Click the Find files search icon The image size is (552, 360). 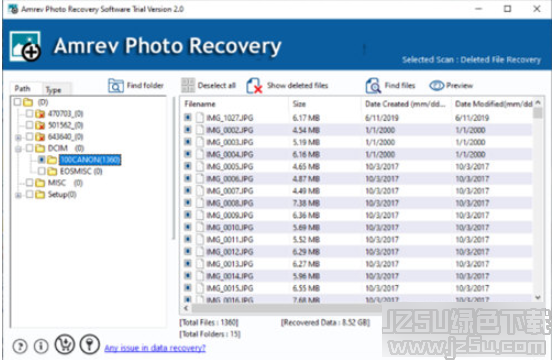pyautogui.click(x=373, y=86)
